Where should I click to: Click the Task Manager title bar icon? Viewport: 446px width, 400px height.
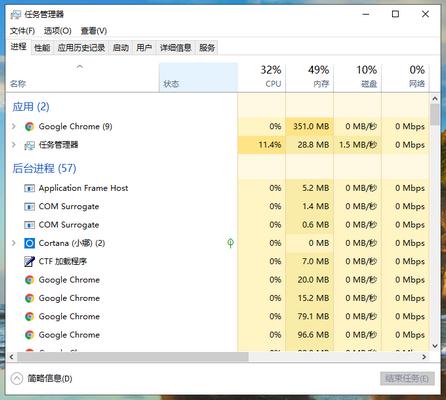[16, 14]
